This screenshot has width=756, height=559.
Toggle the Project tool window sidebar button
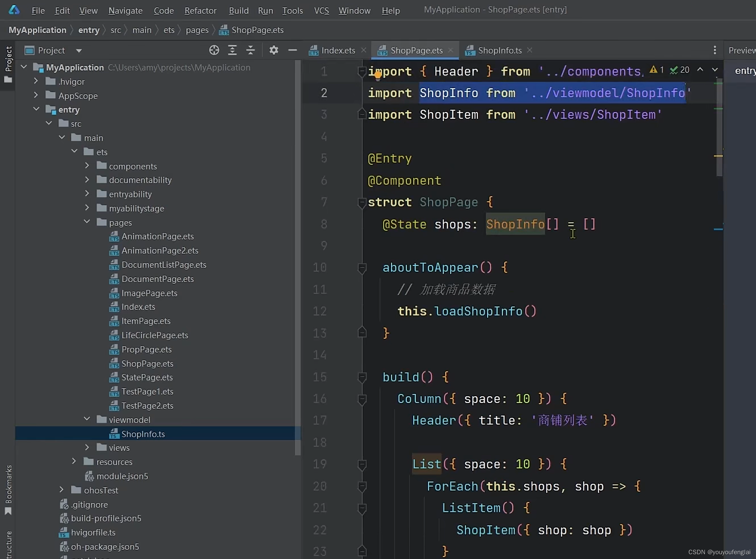8,65
